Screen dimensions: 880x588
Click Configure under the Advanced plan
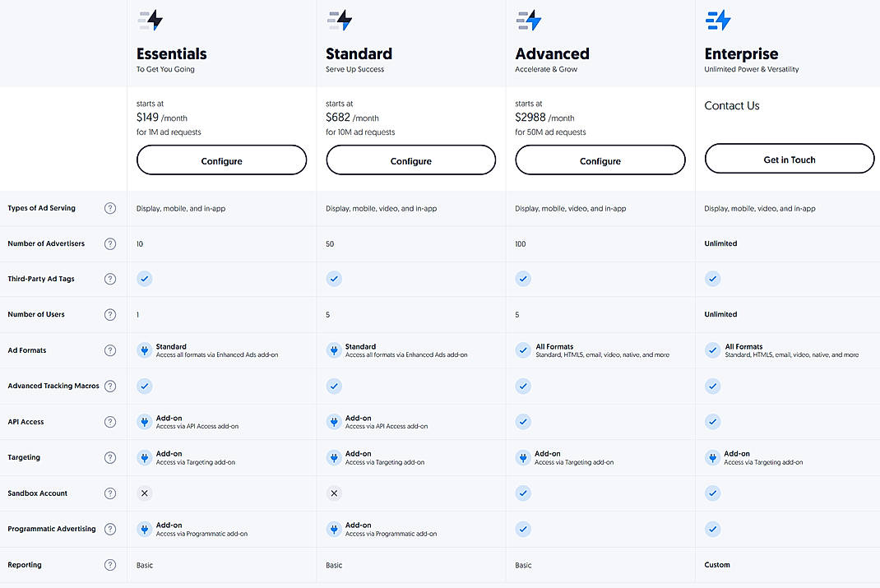600,159
